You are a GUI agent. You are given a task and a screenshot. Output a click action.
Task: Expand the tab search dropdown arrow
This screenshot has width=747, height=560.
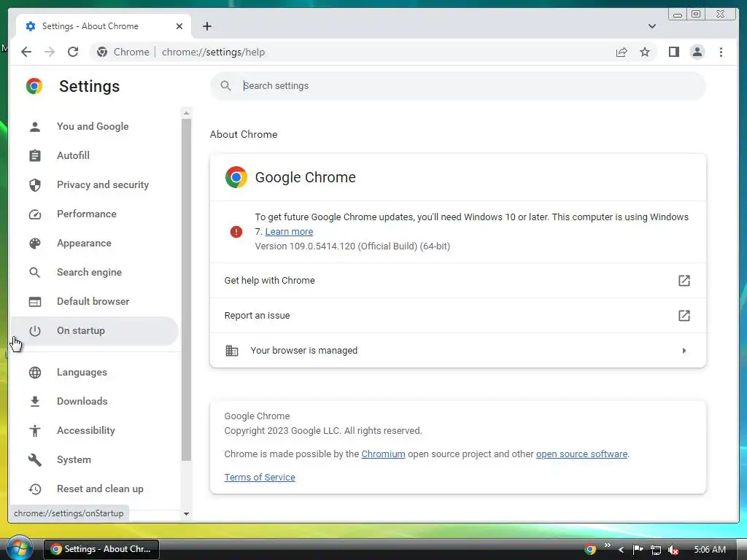pos(651,26)
